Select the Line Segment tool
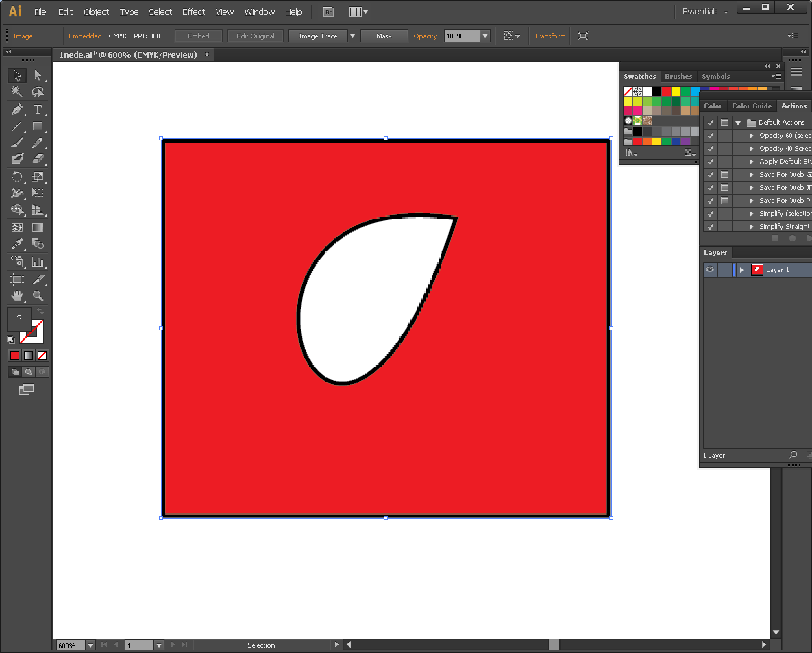The height and width of the screenshot is (653, 812). pyautogui.click(x=17, y=126)
